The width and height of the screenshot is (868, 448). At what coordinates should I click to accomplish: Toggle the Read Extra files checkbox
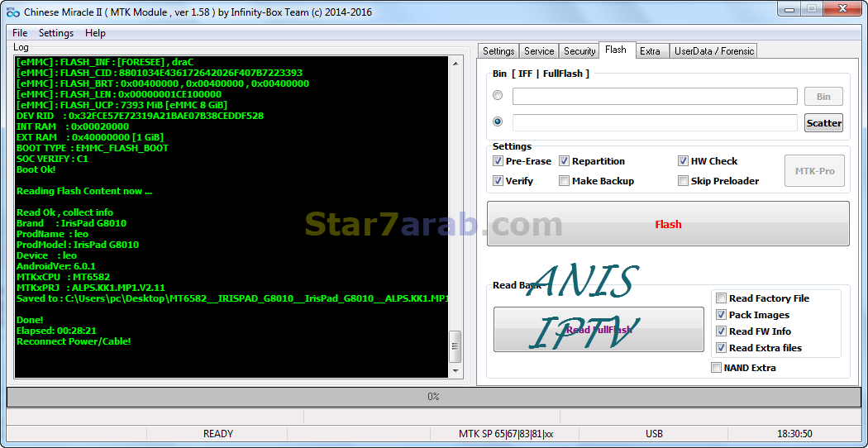pyautogui.click(x=722, y=348)
